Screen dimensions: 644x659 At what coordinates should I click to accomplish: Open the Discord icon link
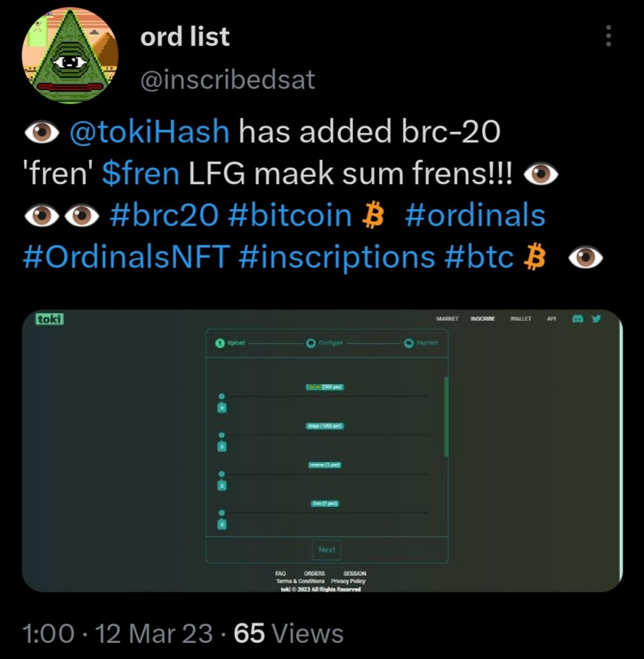tap(578, 319)
